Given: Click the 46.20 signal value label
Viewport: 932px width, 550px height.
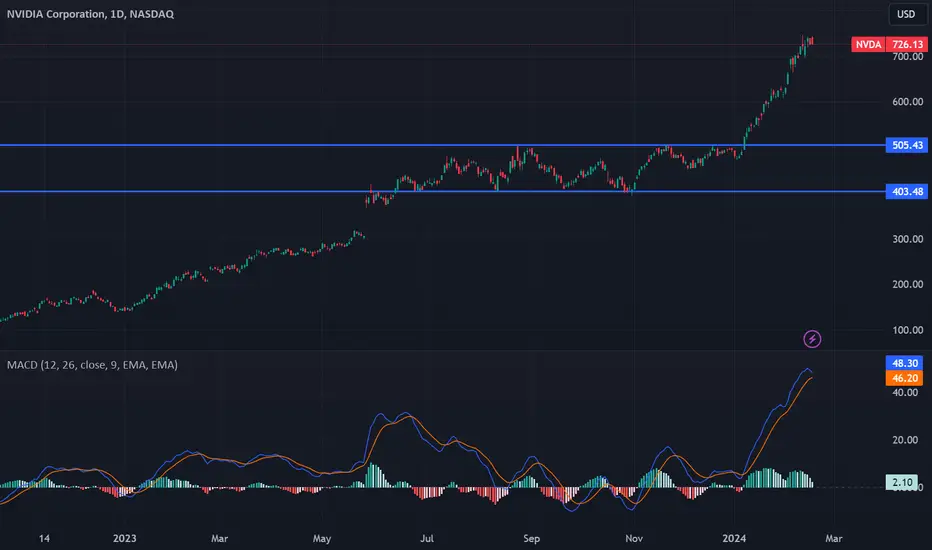Looking at the screenshot, I should (x=905, y=378).
